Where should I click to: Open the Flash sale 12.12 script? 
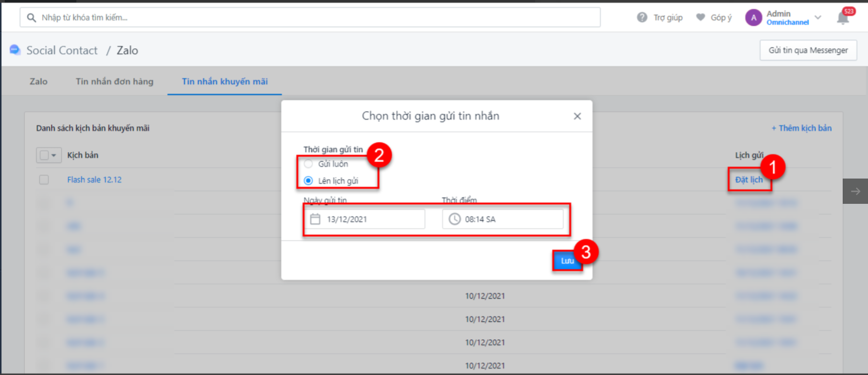tap(94, 180)
